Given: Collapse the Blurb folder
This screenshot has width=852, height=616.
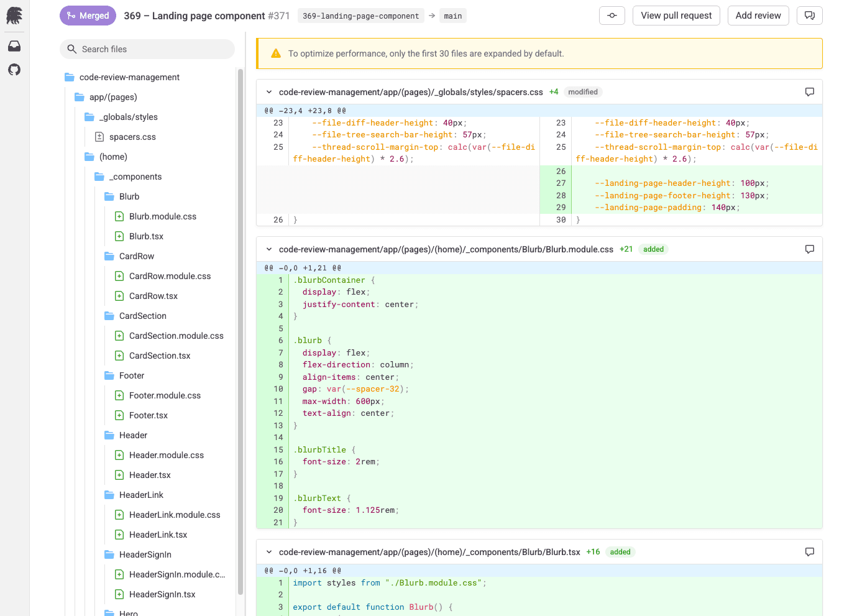Looking at the screenshot, I should tap(122, 196).
